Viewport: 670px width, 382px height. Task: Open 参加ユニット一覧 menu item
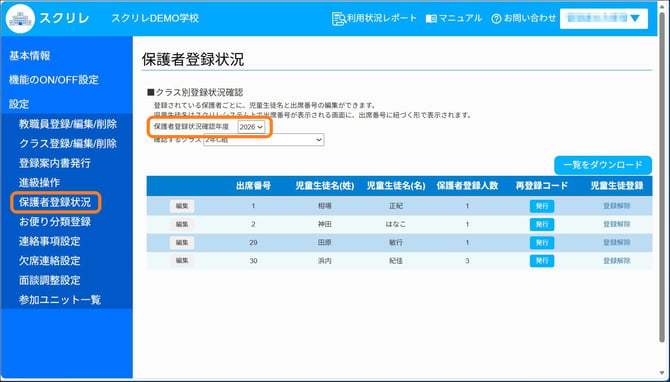60,300
